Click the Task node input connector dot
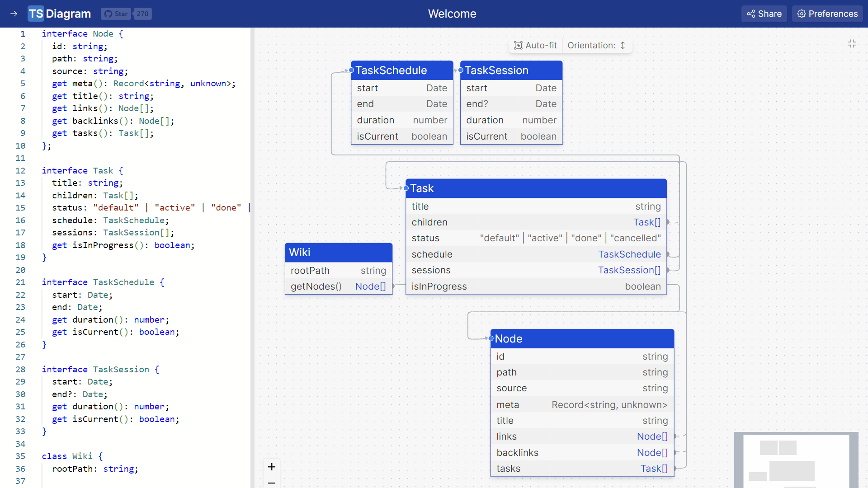This screenshot has height=488, width=868. pos(406,188)
